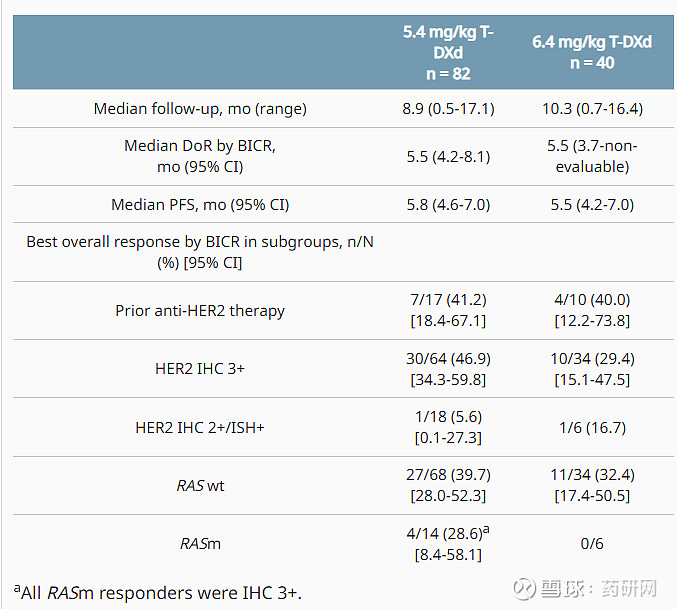This screenshot has width=677, height=609.
Task: Select the Median PFS row label
Action: coord(200,204)
